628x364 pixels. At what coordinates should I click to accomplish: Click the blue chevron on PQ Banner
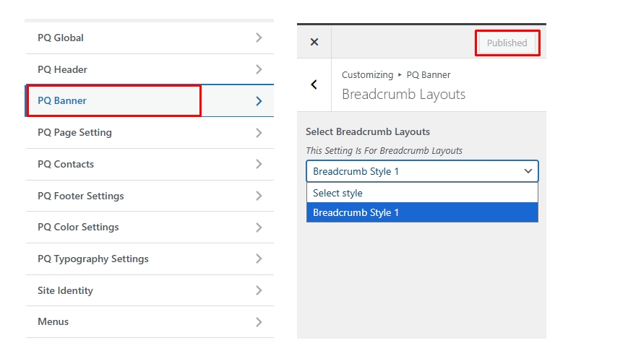pyautogui.click(x=259, y=101)
